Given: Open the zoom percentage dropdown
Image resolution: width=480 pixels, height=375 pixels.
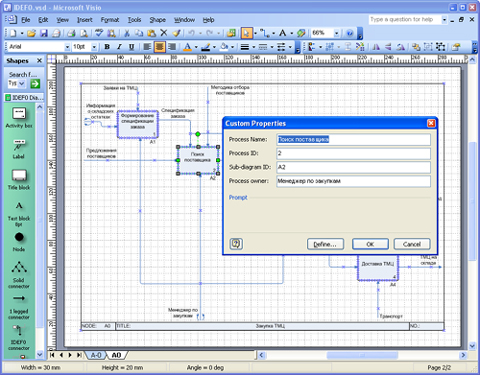Looking at the screenshot, I should pyautogui.click(x=336, y=33).
